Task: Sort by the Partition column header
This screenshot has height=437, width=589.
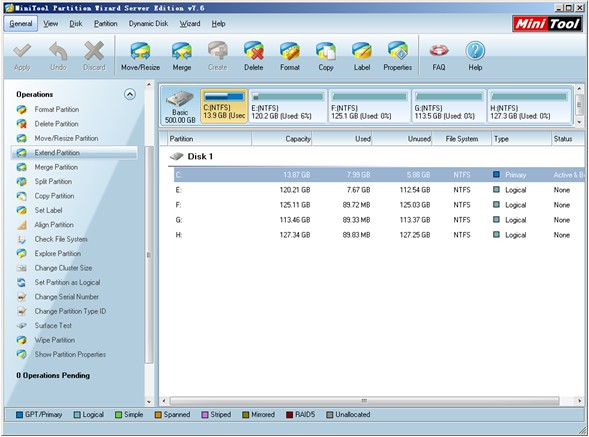Action: pos(209,139)
